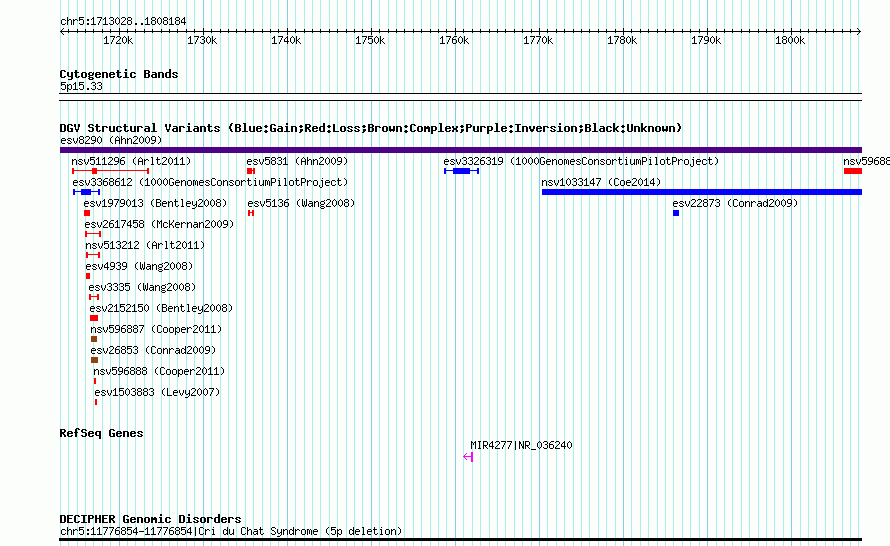The width and height of the screenshot is (890, 546).
Task: Open nsv596888 (Cooper2011) label
Action: (x=159, y=371)
